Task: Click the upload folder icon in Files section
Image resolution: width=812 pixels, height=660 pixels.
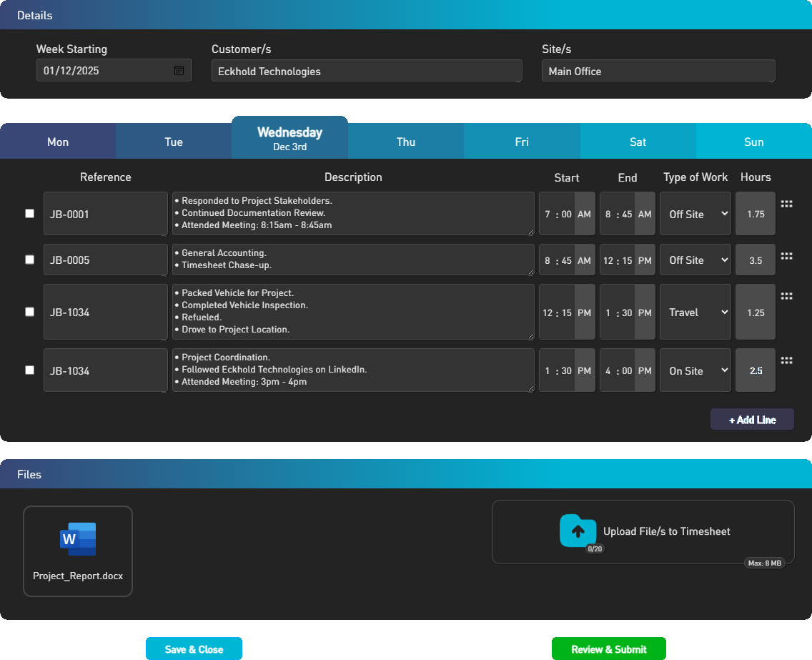Action: point(579,531)
